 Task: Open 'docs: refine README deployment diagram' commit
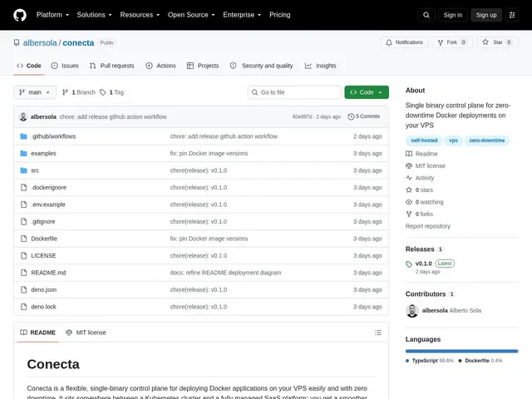tap(225, 273)
